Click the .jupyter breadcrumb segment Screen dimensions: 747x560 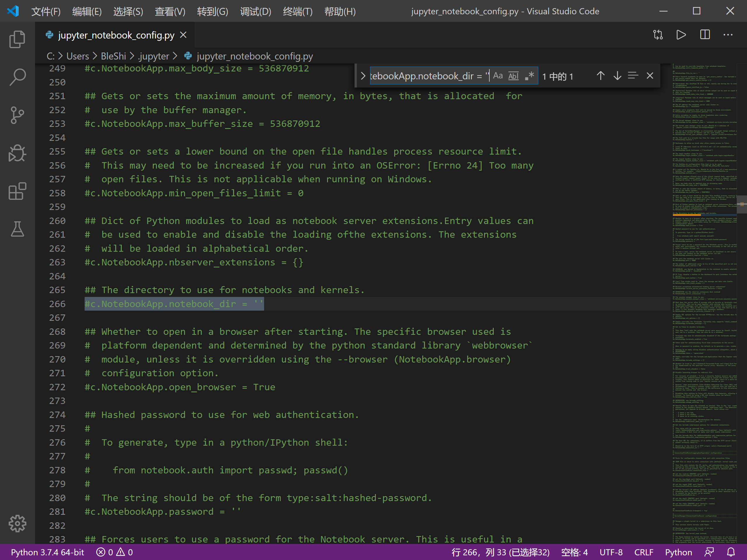[154, 56]
